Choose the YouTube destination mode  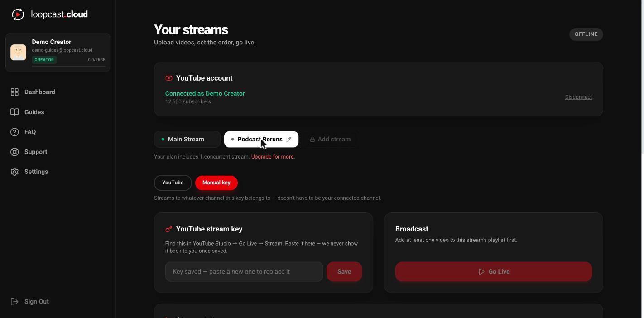[x=173, y=183]
